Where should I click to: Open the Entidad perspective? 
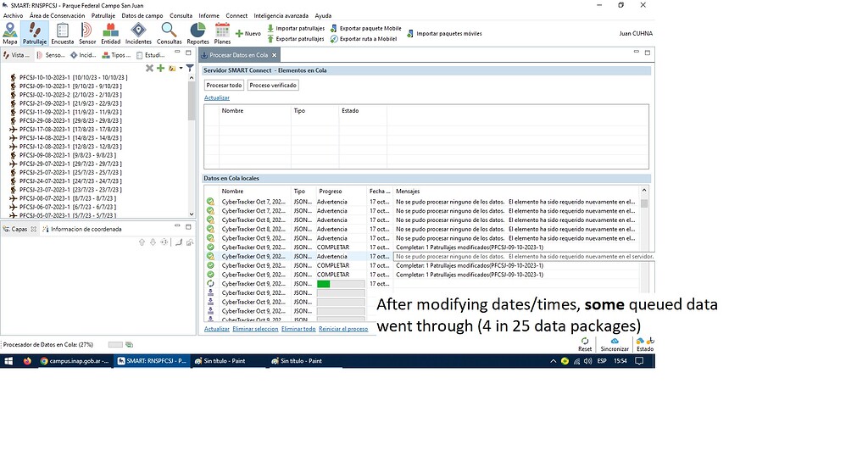110,33
